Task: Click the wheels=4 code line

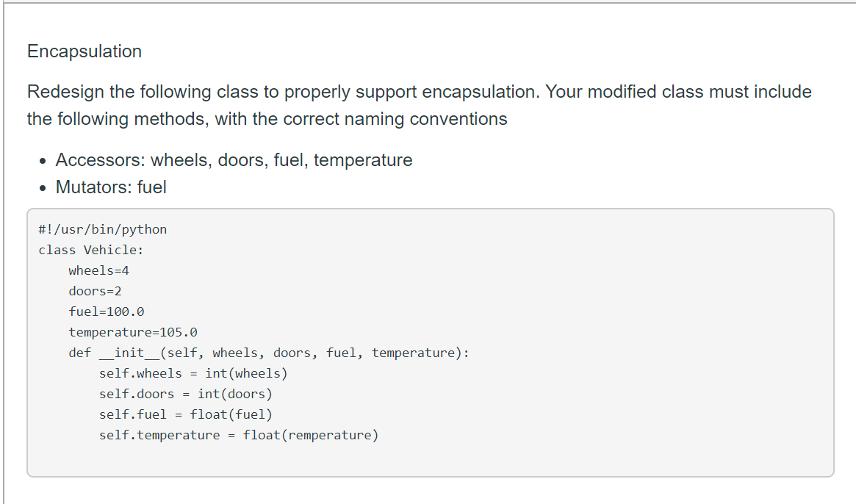Action: pos(98,271)
